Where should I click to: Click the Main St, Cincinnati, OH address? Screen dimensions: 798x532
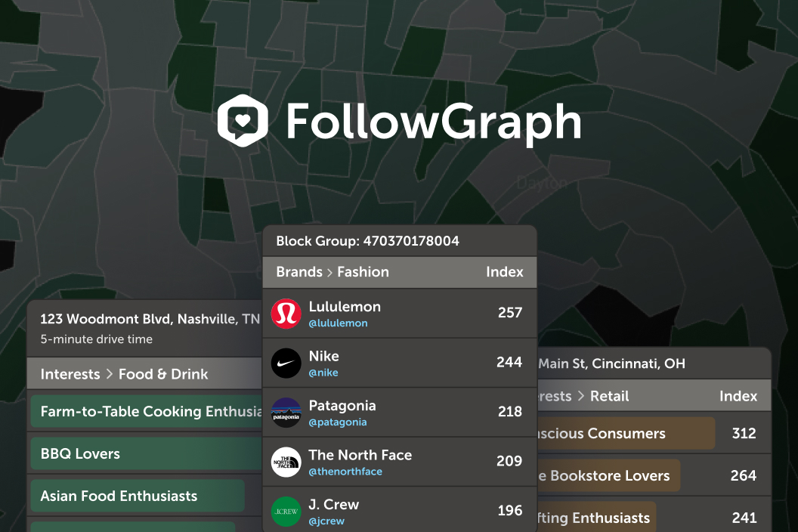point(611,363)
